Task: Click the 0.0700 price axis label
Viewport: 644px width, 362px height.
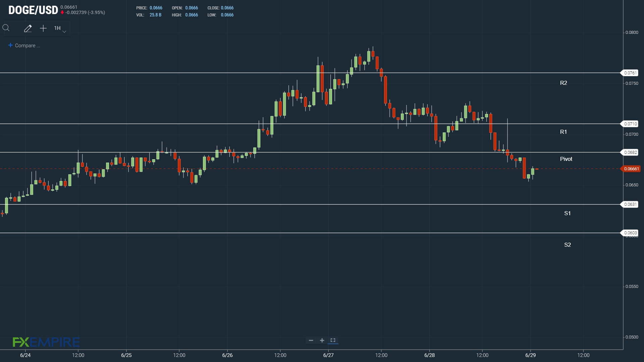Action: (632, 134)
